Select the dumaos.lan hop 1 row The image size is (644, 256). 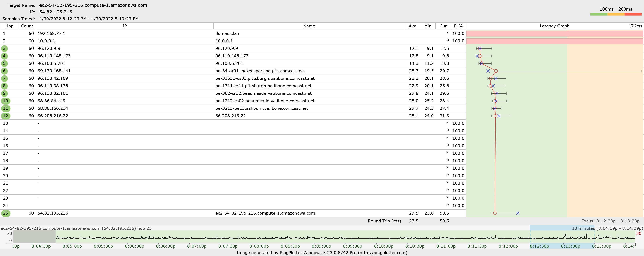pos(233,34)
